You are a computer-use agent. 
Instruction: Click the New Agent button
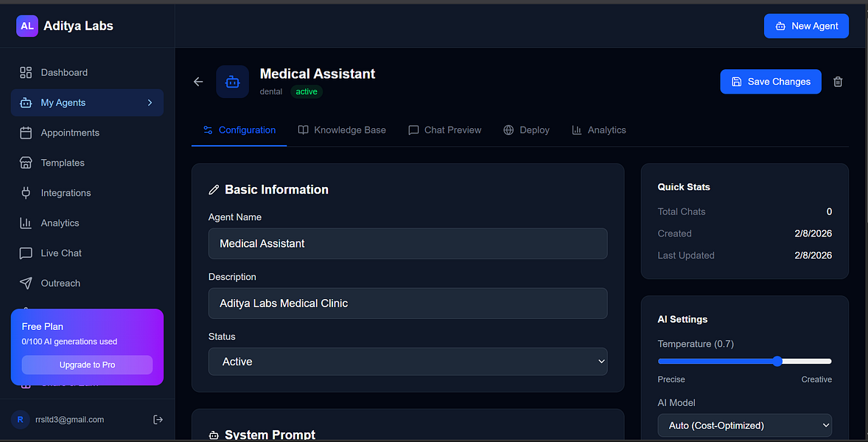(806, 26)
